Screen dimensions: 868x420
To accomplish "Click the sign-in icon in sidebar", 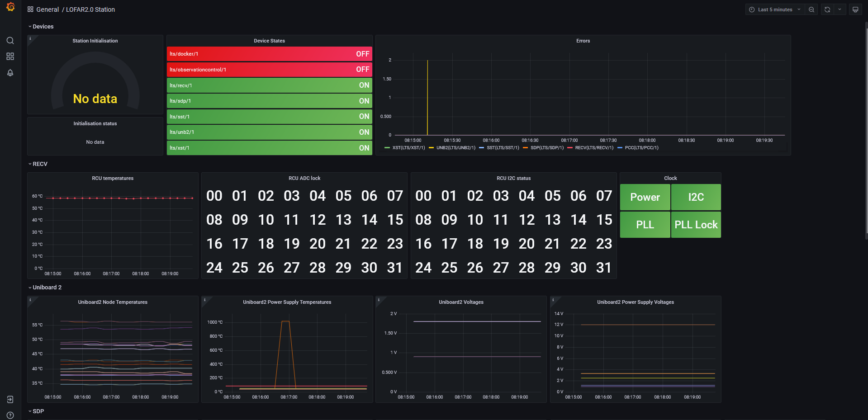I will tap(10, 400).
